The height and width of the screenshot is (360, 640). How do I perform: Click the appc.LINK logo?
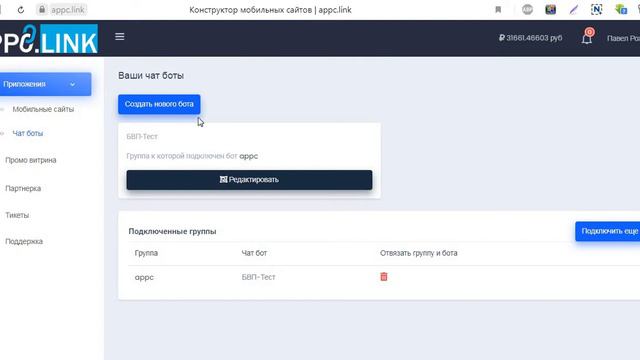coord(49,39)
